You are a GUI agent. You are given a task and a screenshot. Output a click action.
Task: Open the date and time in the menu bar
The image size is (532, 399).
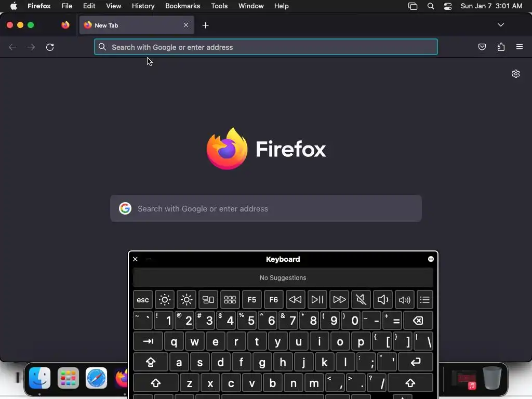click(x=491, y=6)
